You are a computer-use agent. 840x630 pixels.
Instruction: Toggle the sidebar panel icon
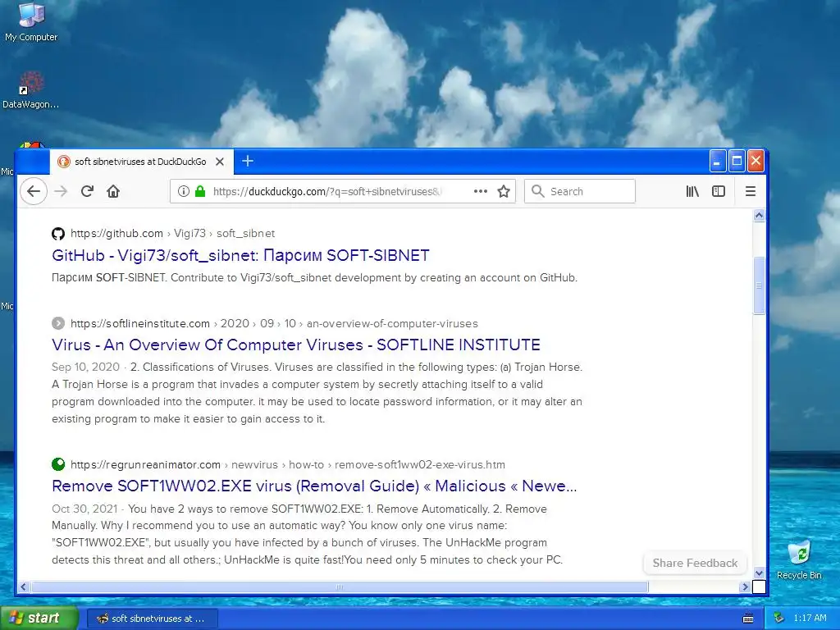click(x=719, y=191)
